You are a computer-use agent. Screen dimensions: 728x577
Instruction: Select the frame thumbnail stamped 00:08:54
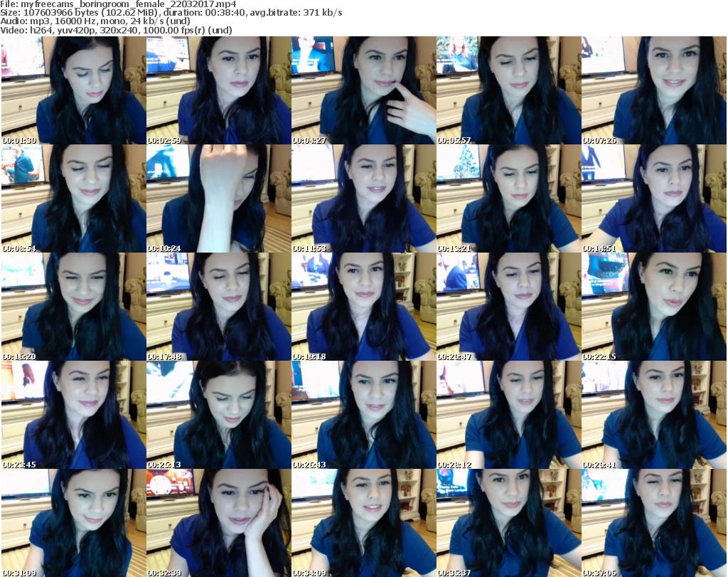pos(74,198)
